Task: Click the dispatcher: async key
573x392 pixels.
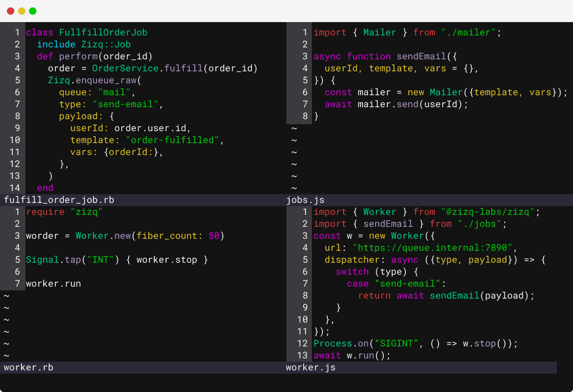Action: pos(372,259)
